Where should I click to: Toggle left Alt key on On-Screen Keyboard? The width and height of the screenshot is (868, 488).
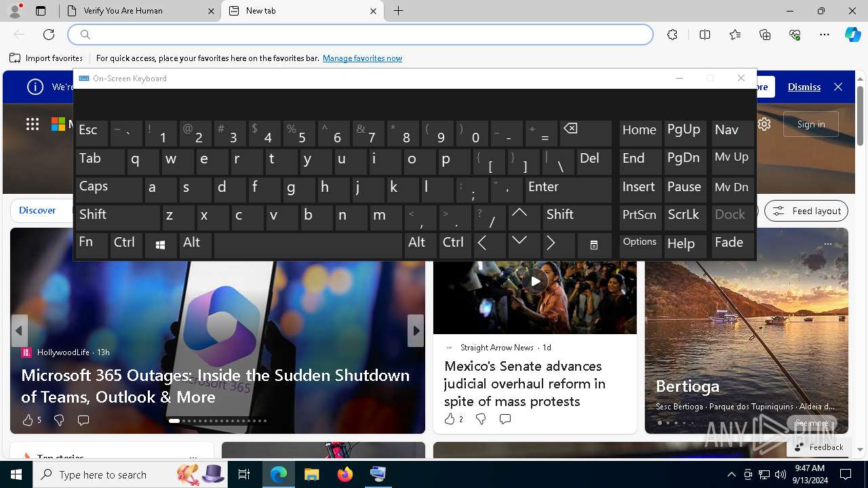point(195,245)
